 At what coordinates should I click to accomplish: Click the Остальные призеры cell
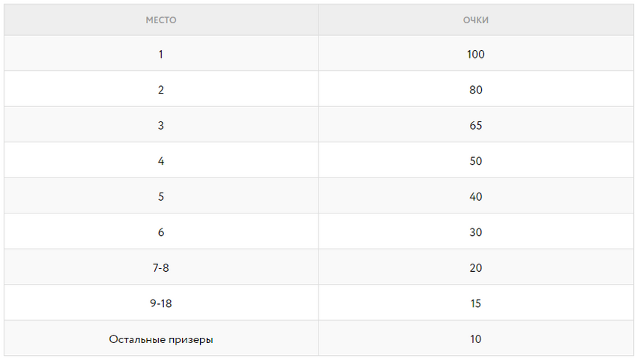pos(161,338)
